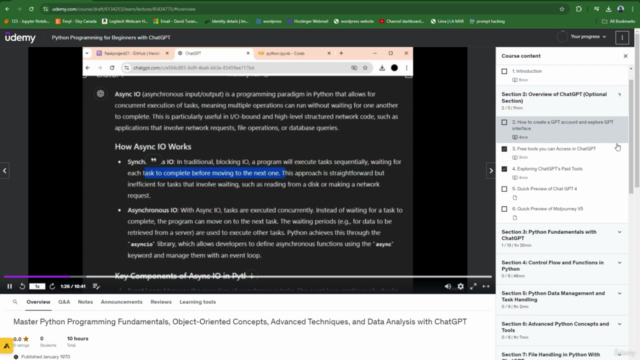Click the browser forward button
The image size is (640, 360).
coord(19,9)
